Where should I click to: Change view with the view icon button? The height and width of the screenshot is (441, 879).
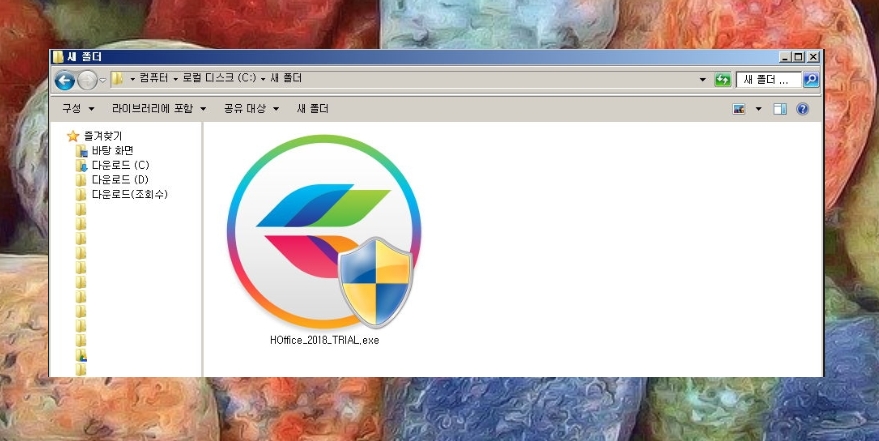739,109
